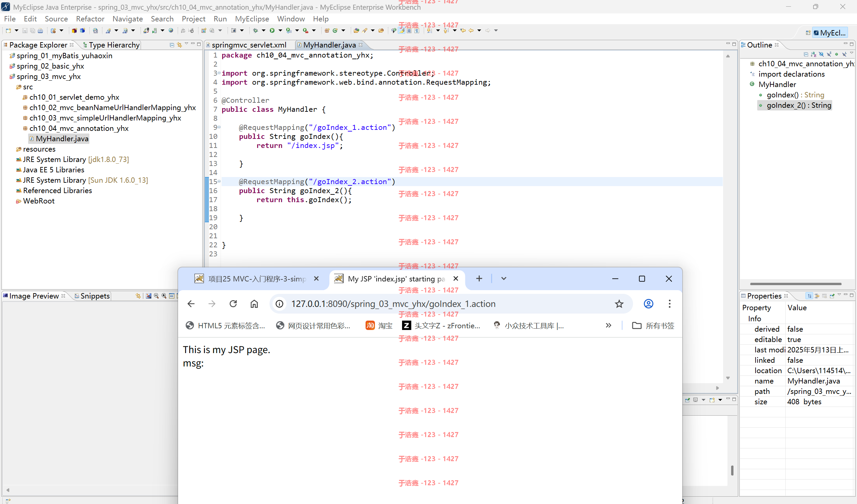The width and height of the screenshot is (857, 504).
Task: Open a new browser tab with plus
Action: click(479, 278)
